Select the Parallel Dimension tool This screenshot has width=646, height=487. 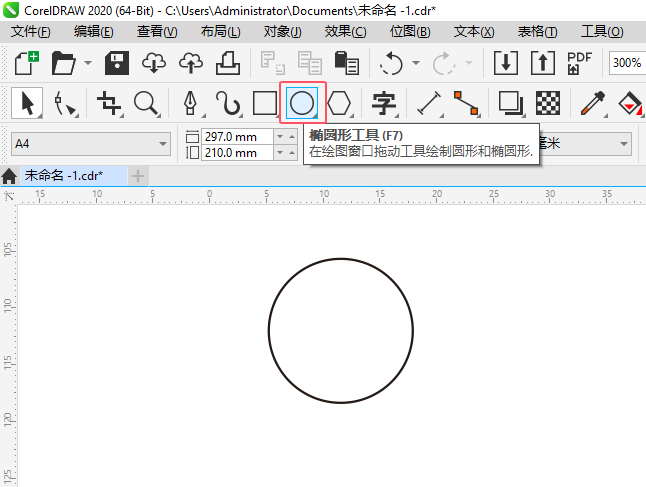click(429, 103)
